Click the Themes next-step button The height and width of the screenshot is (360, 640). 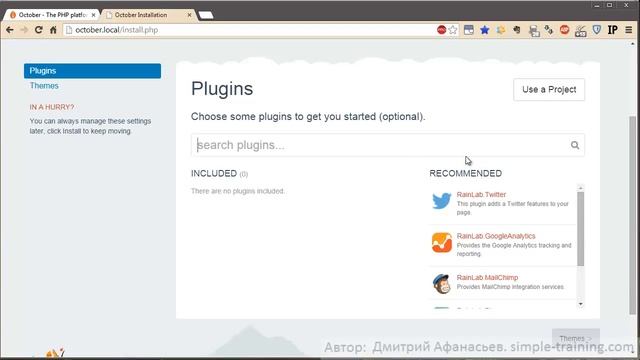click(x=576, y=338)
